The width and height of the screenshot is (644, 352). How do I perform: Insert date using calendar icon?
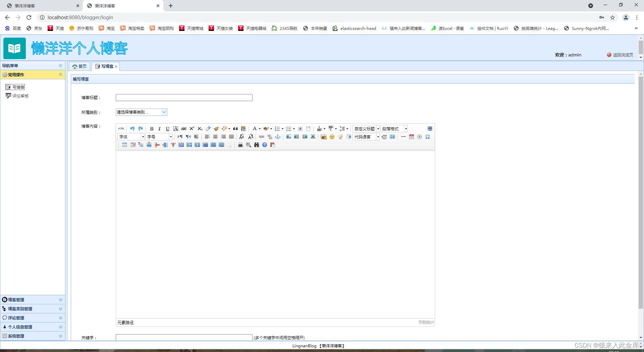pos(412,137)
